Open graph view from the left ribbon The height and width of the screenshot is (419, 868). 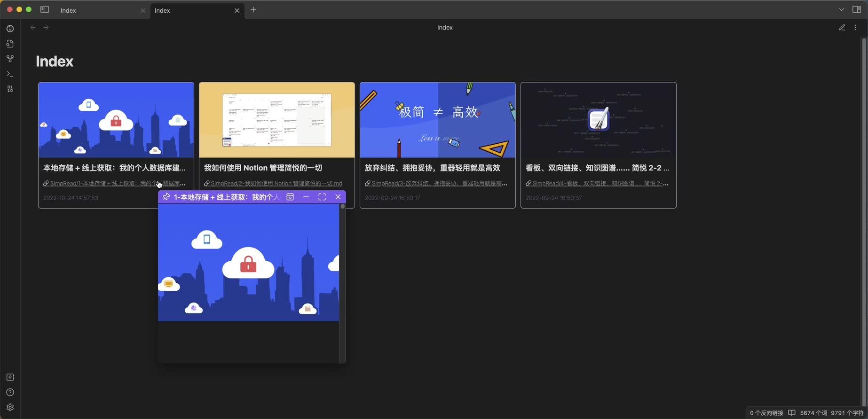tap(10, 59)
